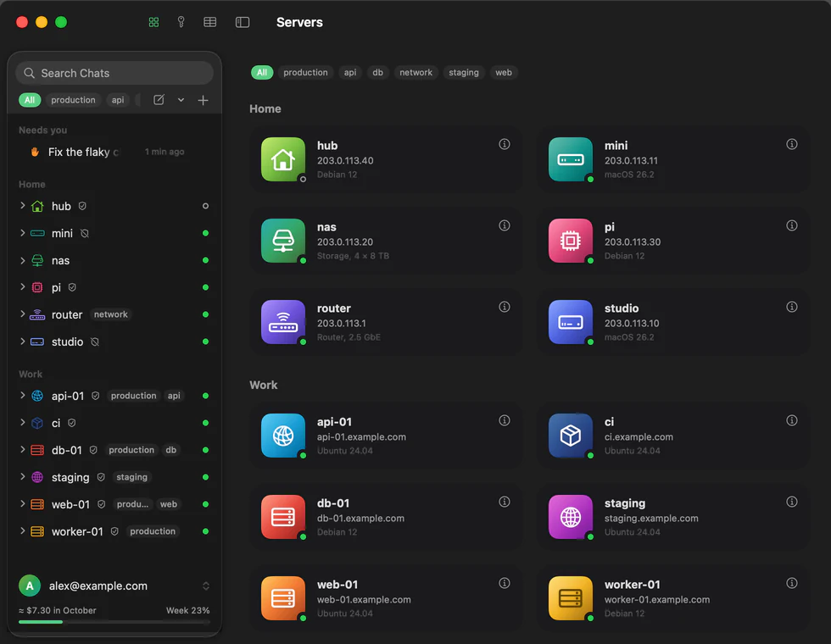Open info for mini card

(x=792, y=144)
